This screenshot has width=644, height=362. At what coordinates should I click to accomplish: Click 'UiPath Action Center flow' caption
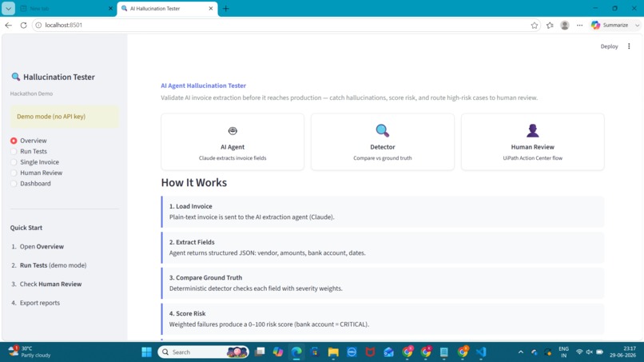tap(533, 158)
